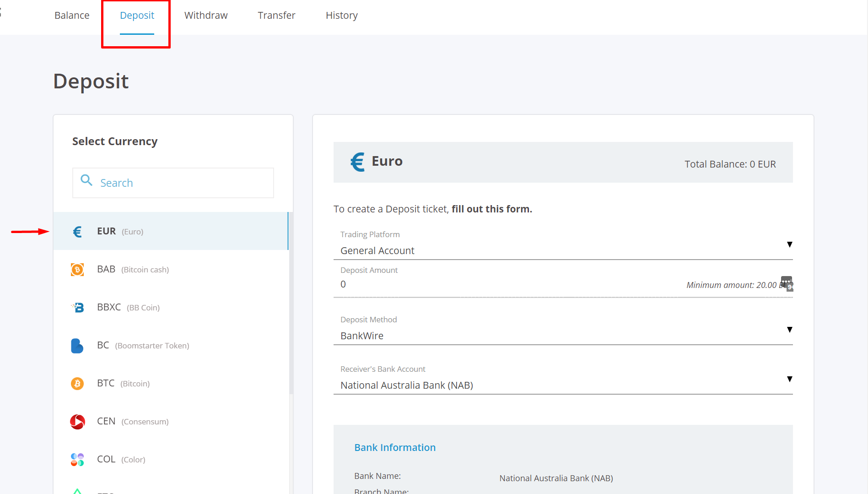
Task: Click the currency Search field
Action: tap(173, 183)
